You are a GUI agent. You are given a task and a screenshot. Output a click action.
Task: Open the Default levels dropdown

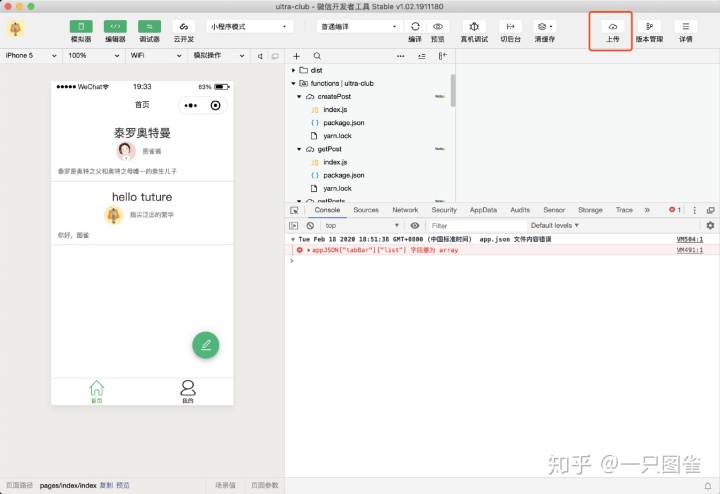(555, 225)
